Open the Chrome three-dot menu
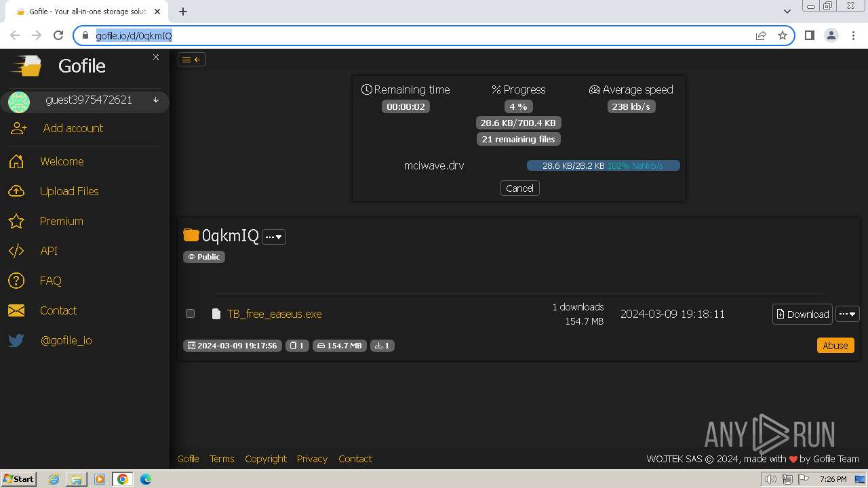 (x=853, y=35)
